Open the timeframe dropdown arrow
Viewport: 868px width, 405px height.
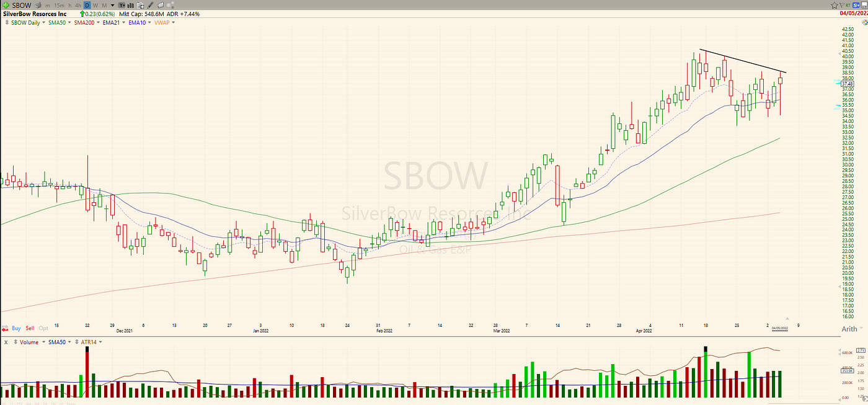pos(113,6)
